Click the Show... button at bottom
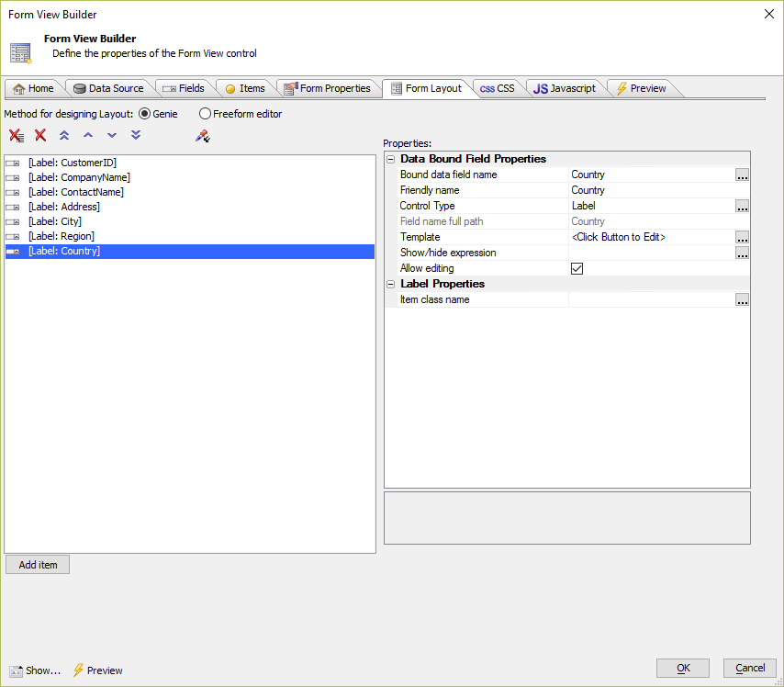The image size is (784, 687). 35,671
